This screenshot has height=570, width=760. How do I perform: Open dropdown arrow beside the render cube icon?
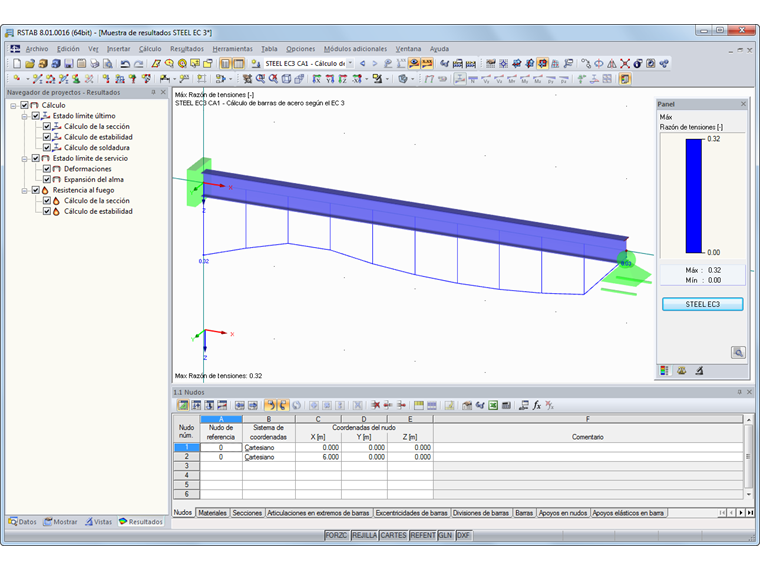412,79
